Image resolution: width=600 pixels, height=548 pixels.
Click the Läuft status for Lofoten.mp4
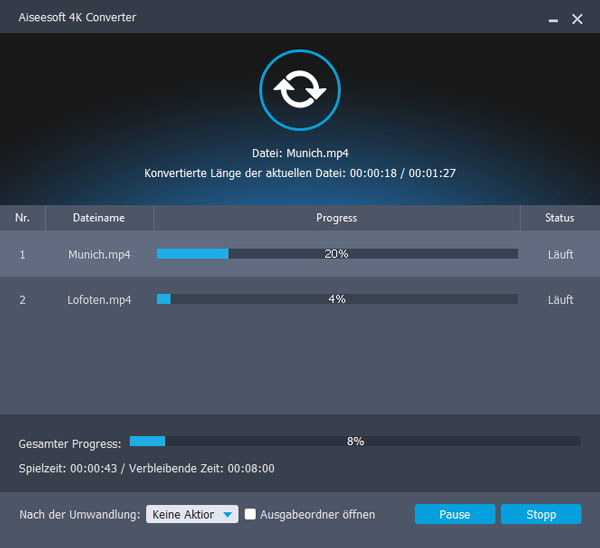coord(560,299)
